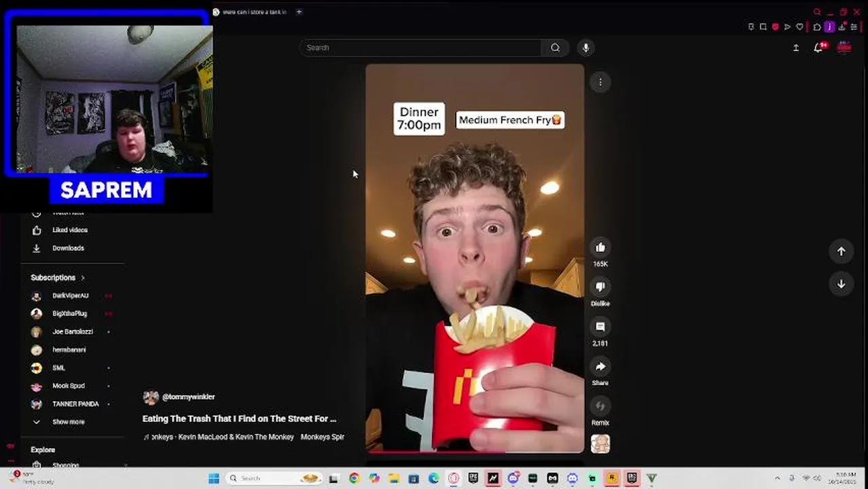Open BigXthaPlug channel subscription
This screenshot has height=489, width=868.
point(71,314)
